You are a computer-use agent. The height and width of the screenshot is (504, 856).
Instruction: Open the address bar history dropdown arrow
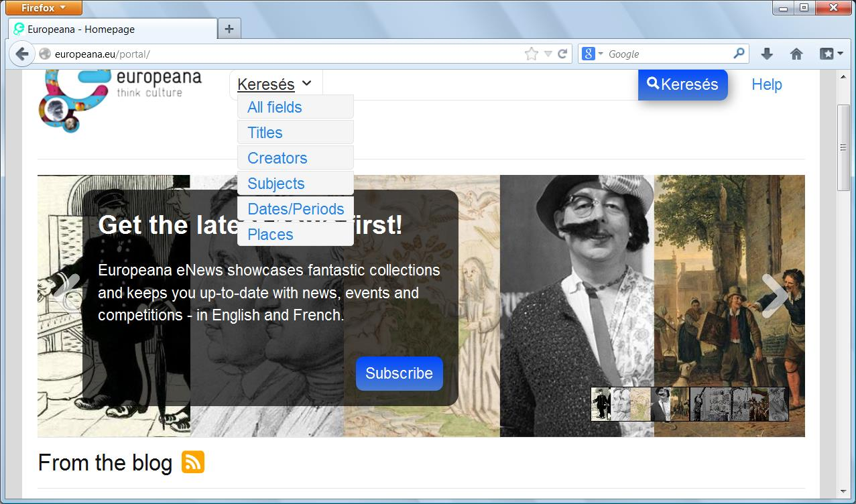(548, 54)
